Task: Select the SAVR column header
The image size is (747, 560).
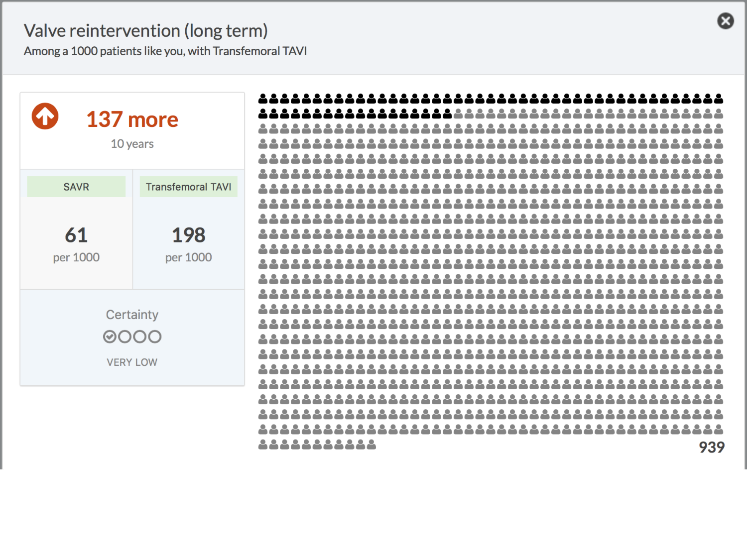Action: coord(76,187)
